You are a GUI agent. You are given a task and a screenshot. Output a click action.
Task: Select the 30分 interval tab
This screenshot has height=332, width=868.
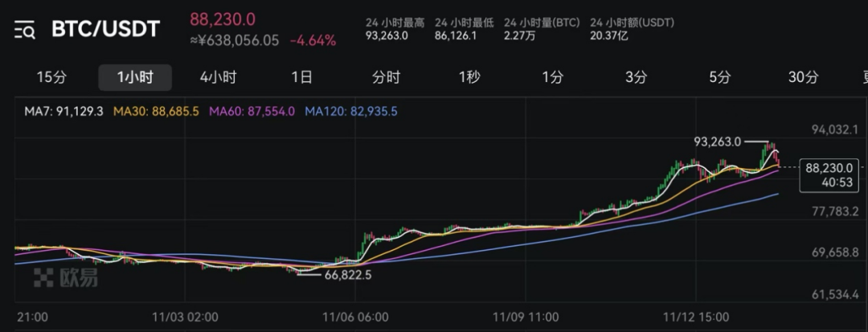pyautogui.click(x=803, y=77)
